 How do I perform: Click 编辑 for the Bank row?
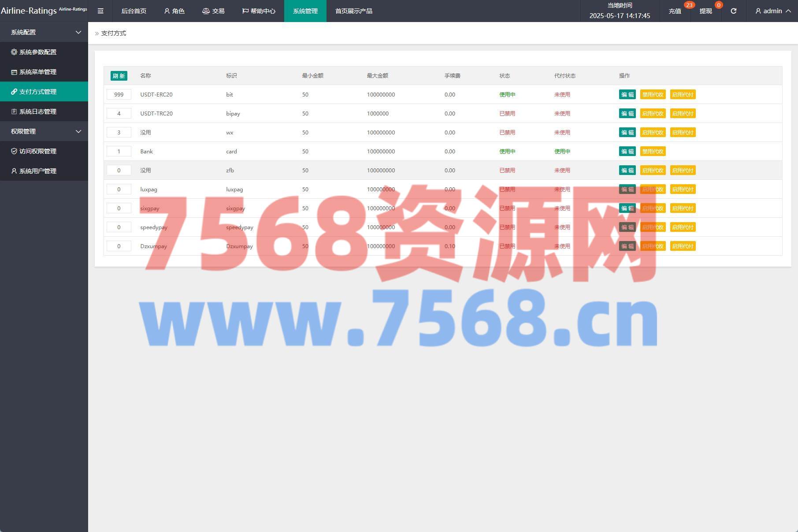[x=627, y=151]
